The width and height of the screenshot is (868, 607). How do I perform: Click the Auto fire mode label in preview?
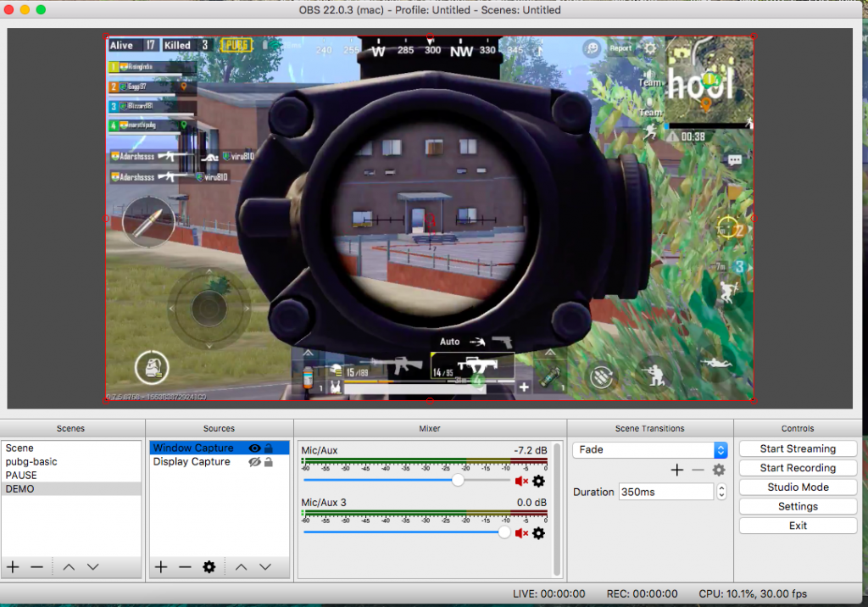point(449,342)
